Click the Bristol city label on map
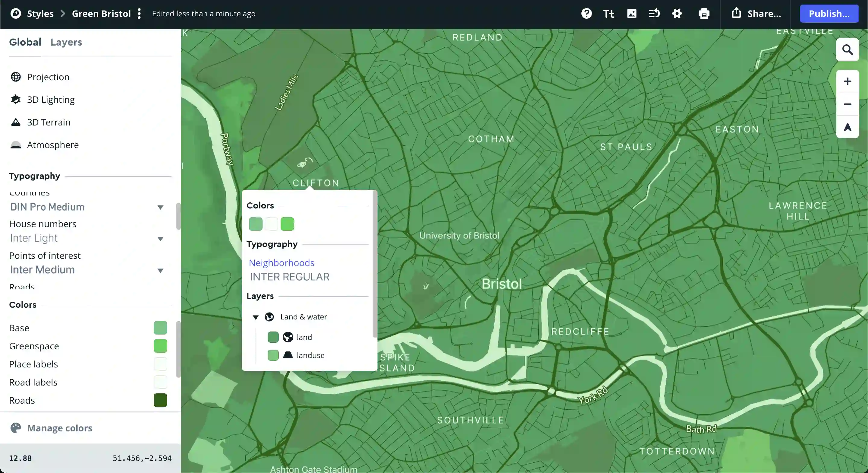This screenshot has height=473, width=868. pyautogui.click(x=502, y=284)
